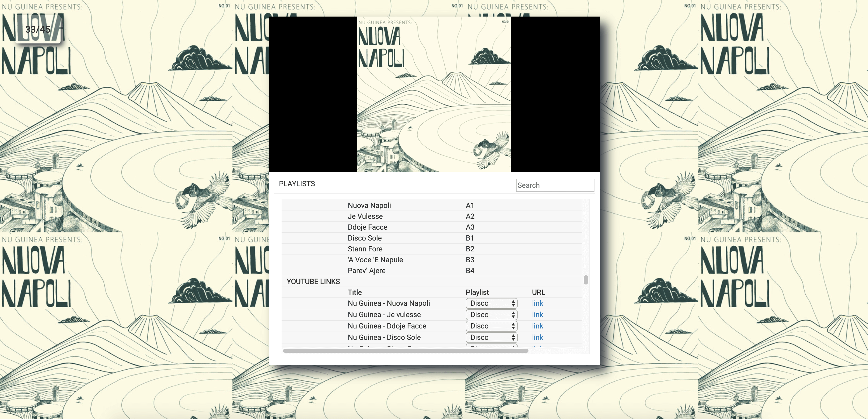This screenshot has width=868, height=419.
Task: Open the link for Nu Guinea - Disco Sole
Action: coord(538,338)
